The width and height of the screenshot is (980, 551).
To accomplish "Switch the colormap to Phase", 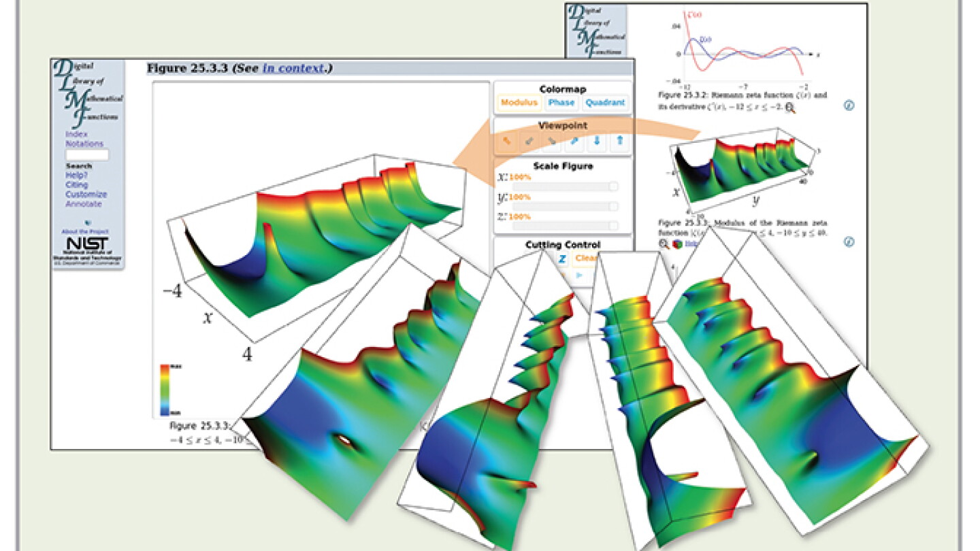I will tap(561, 103).
